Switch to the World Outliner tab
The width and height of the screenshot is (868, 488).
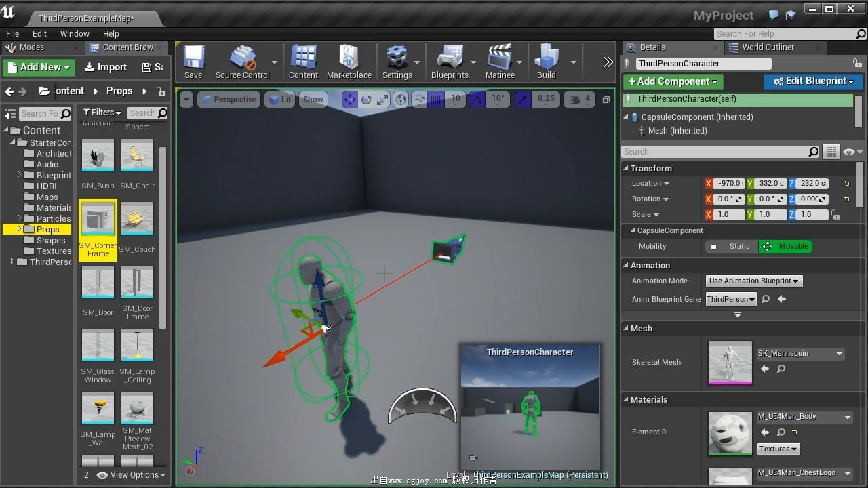click(x=768, y=47)
